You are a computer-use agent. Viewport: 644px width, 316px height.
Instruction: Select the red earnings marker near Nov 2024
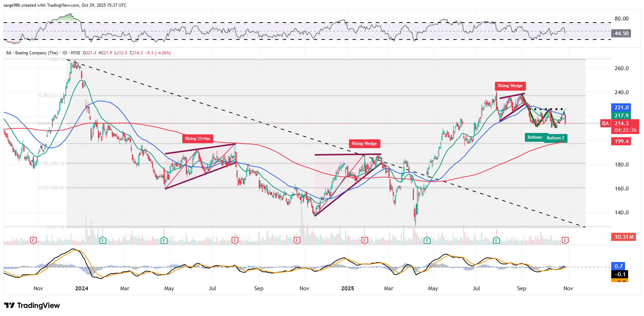coord(297,241)
